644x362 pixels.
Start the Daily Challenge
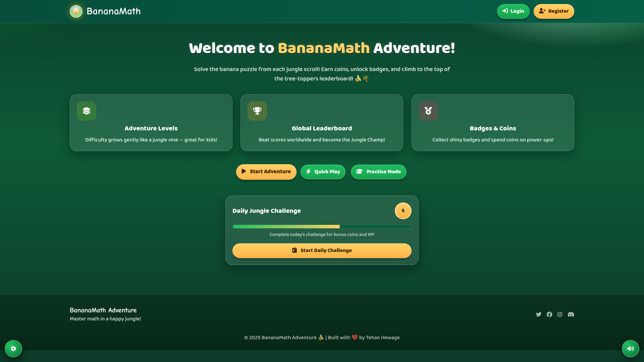322,250
